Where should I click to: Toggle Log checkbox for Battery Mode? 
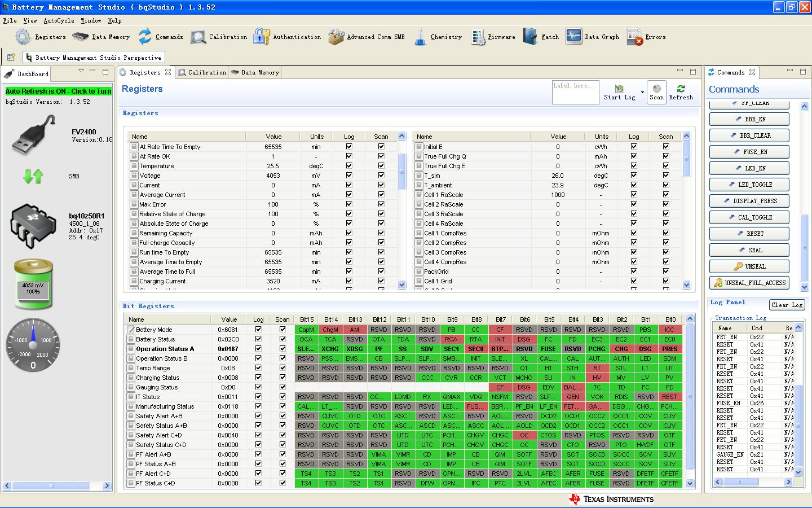[x=258, y=330]
